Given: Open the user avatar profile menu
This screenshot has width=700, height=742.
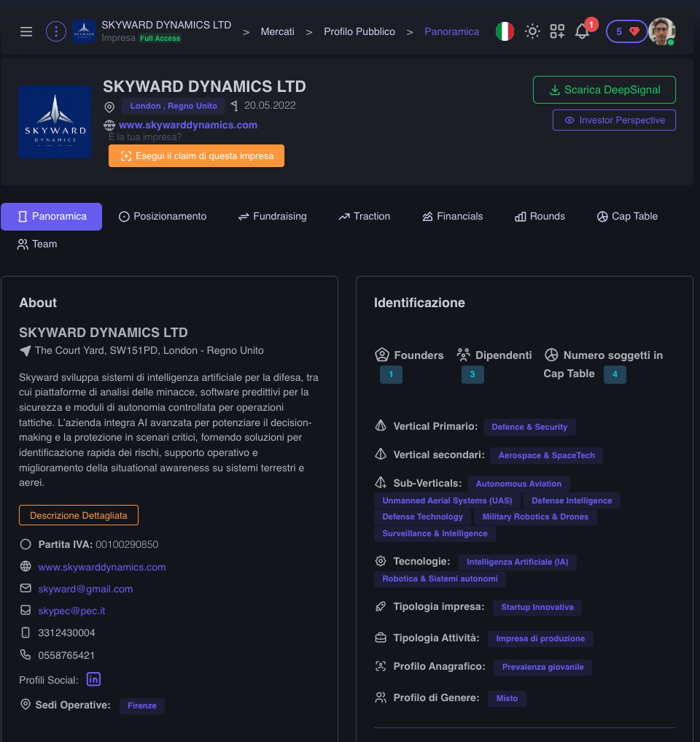Looking at the screenshot, I should click(x=661, y=31).
